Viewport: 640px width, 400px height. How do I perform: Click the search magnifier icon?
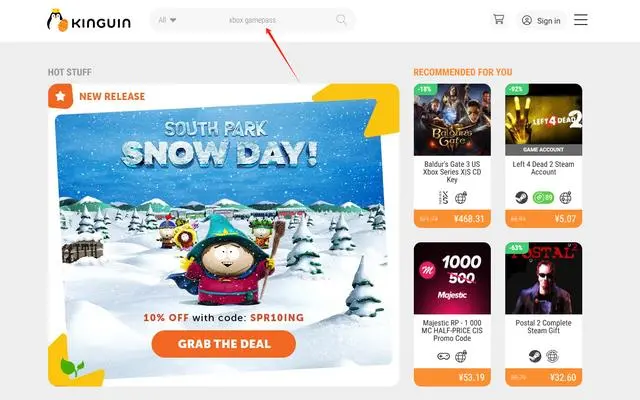pyautogui.click(x=341, y=20)
